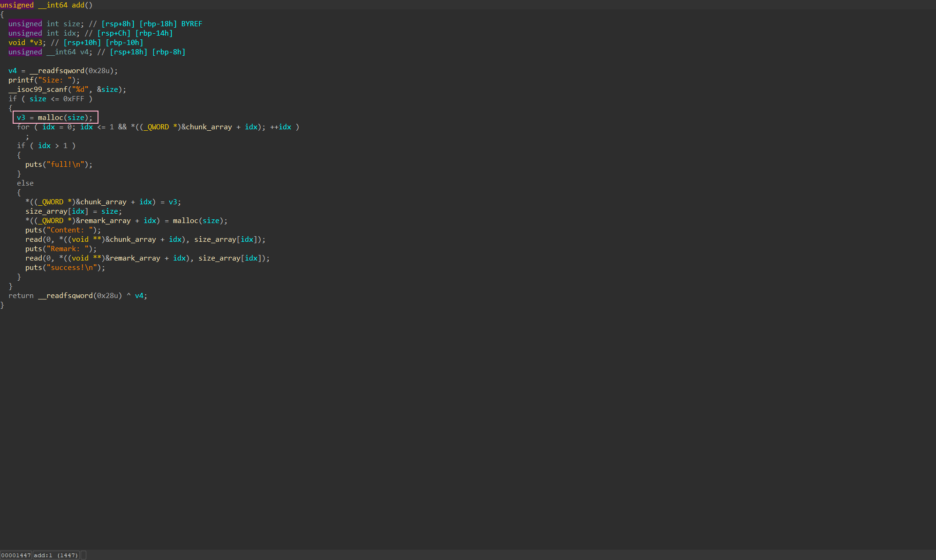Screen dimensions: 936x560
Task: Click the return statement with v4
Action: click(x=78, y=296)
